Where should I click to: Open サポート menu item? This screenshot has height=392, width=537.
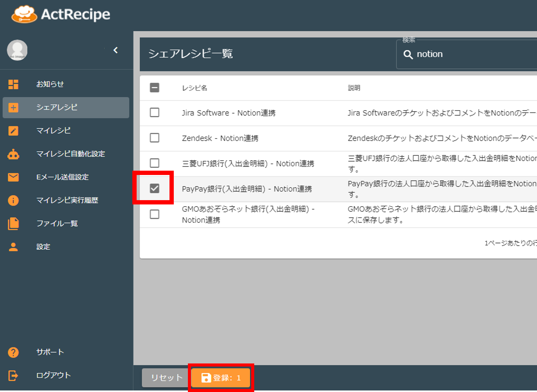(66, 352)
